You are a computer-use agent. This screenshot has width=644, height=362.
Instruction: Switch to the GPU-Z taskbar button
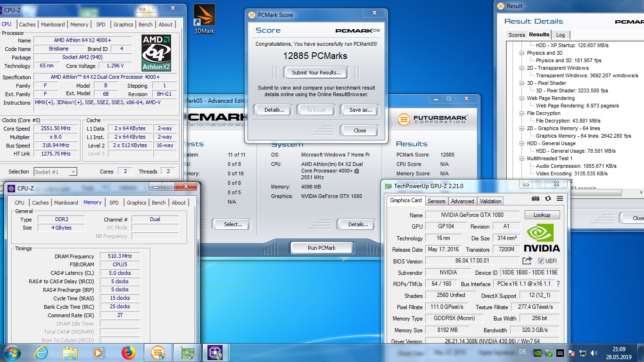point(187,353)
